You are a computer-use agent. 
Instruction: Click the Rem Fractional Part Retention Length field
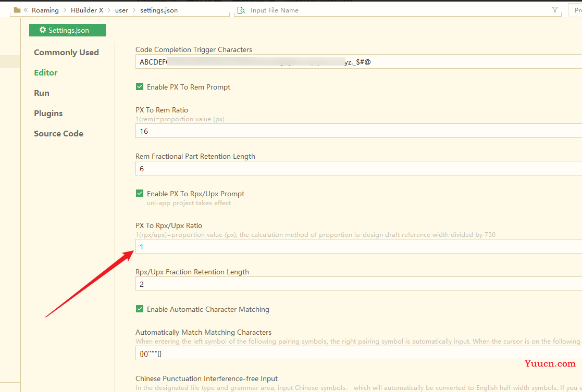358,168
